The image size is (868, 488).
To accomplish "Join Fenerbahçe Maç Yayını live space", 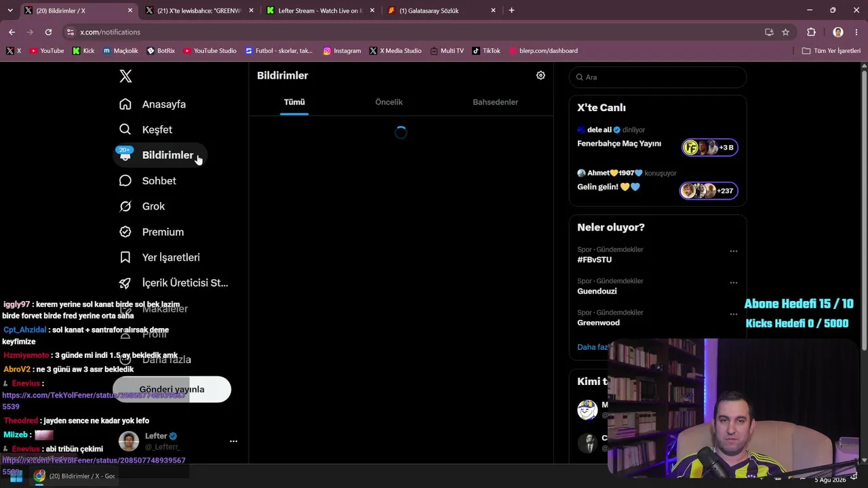I will pyautogui.click(x=709, y=148).
